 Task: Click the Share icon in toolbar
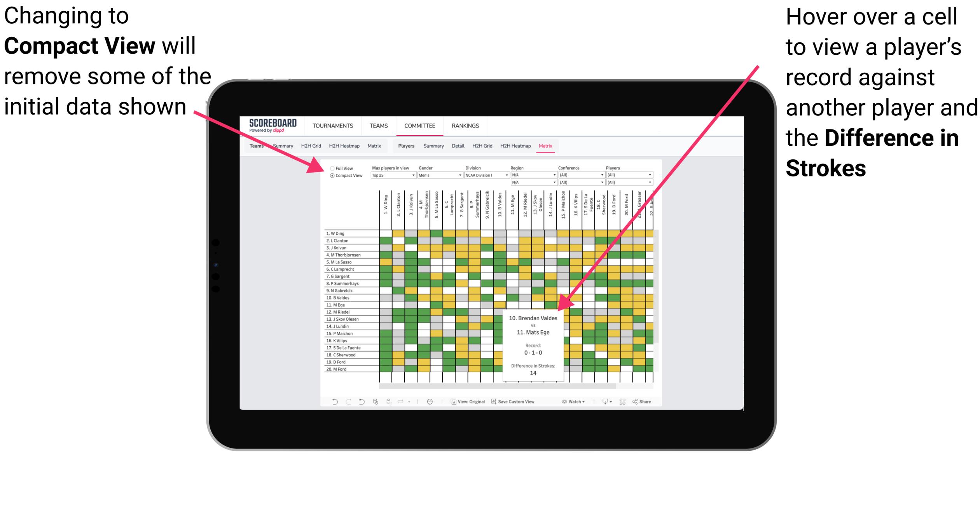643,401
